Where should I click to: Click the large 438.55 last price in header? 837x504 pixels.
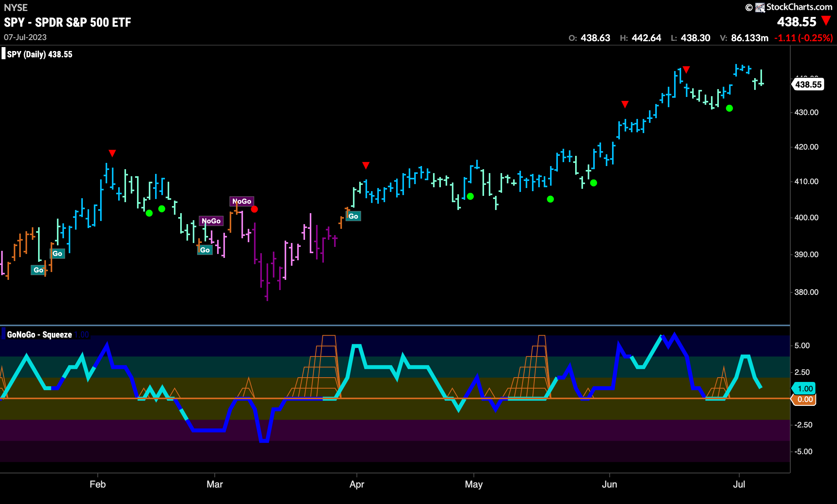coord(797,22)
